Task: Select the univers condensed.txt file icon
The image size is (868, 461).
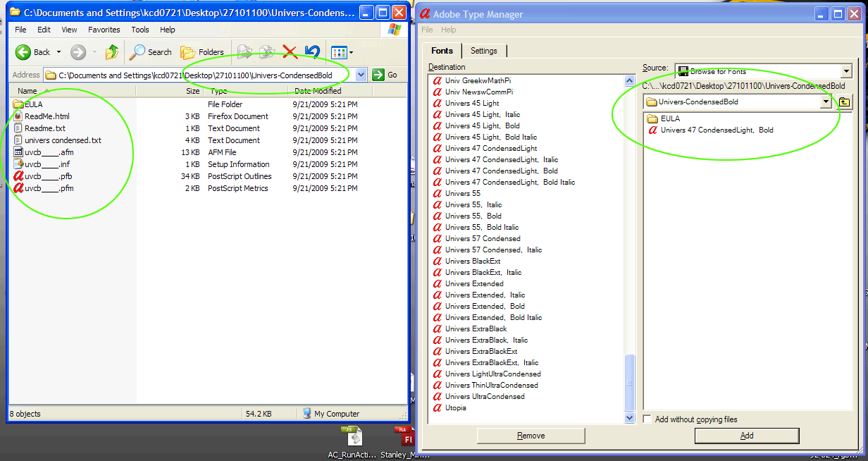Action: click(x=18, y=140)
